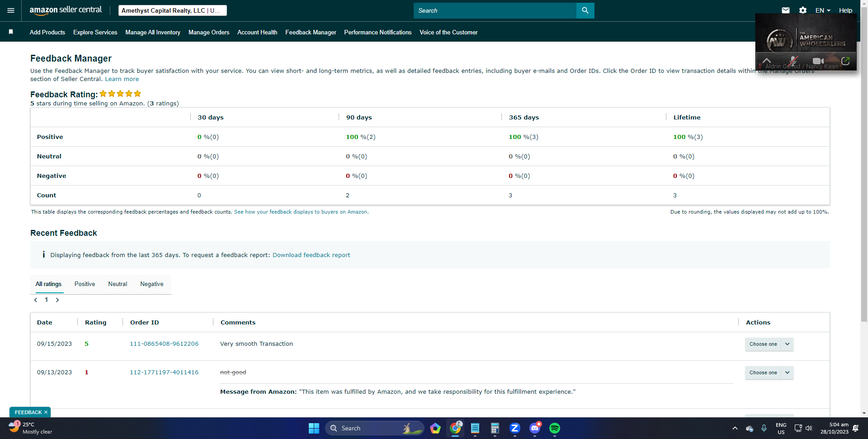Open Choose one dropdown for 09/15/2023 feedback
Image resolution: width=868 pixels, height=439 pixels.
tap(769, 344)
